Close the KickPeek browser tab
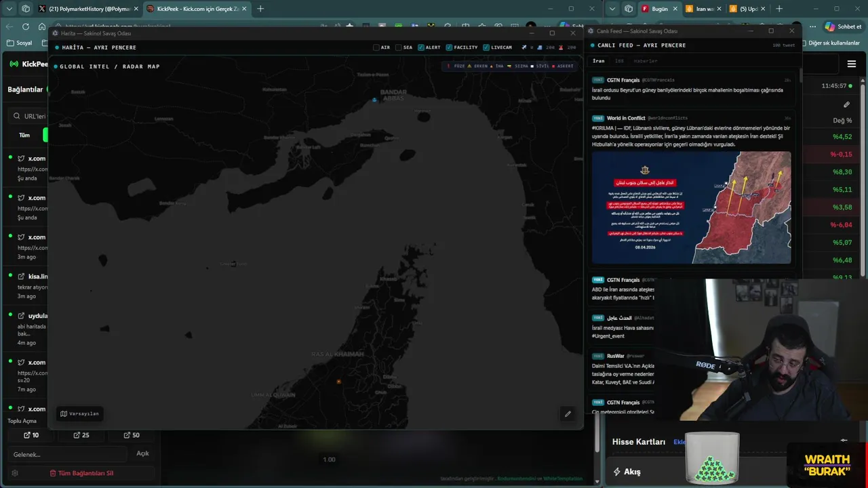This screenshot has height=488, width=868. click(x=245, y=9)
